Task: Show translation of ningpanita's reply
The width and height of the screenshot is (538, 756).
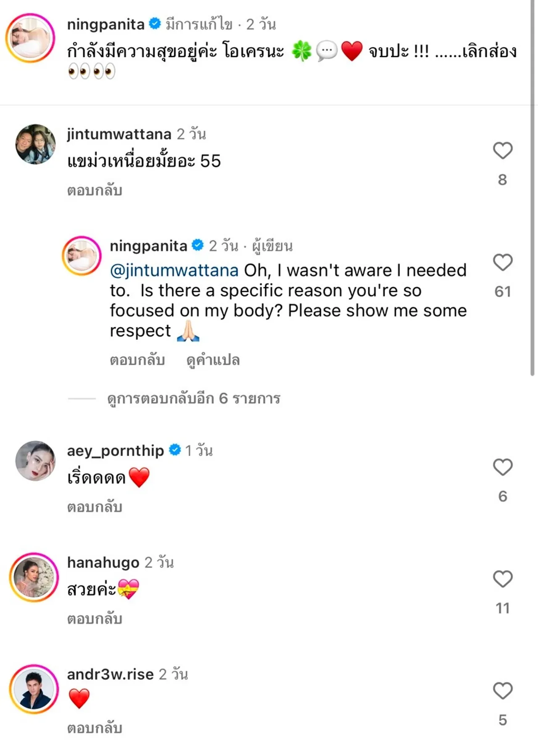Action: pyautogui.click(x=213, y=360)
